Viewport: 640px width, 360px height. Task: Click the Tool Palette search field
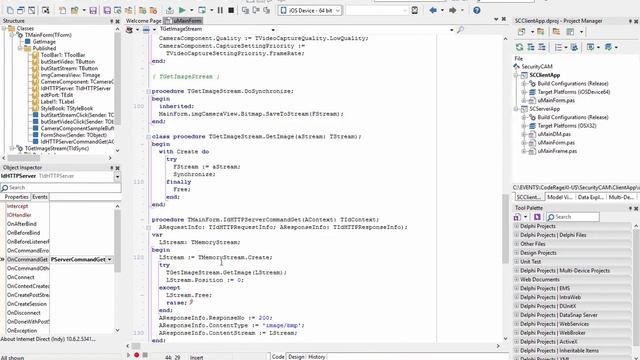click(x=573, y=217)
